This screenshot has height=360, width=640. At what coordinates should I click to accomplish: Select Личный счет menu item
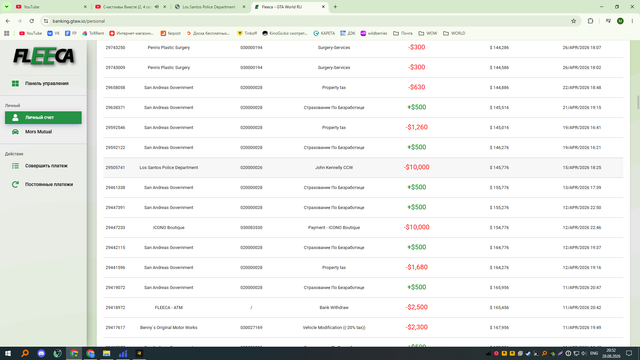43,118
